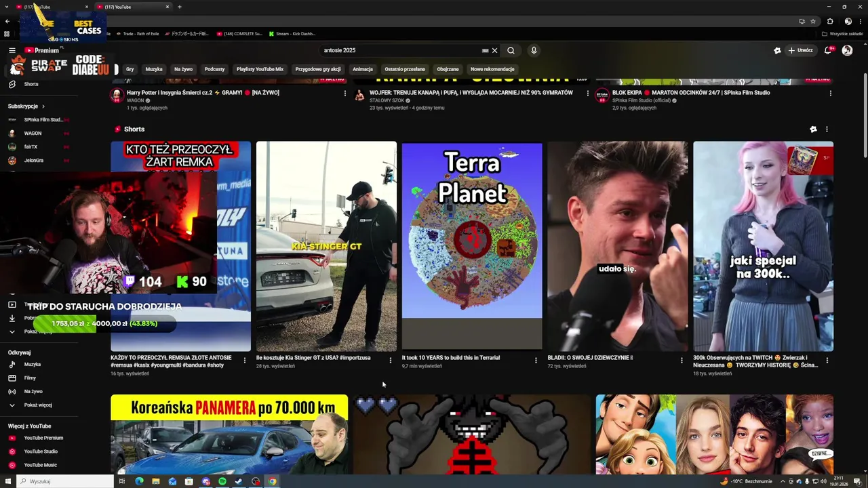Viewport: 868px width, 488px height.
Task: Install app icon in address bar
Action: 802,21
